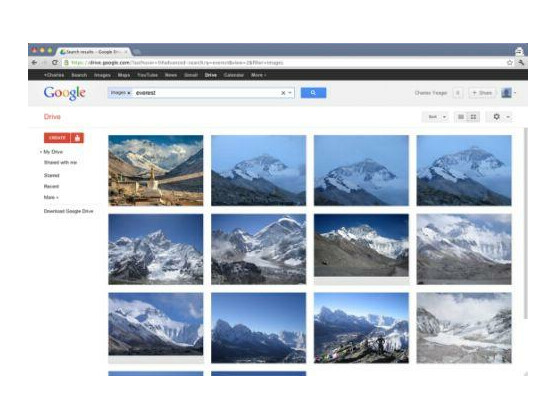557x418 pixels.
Task: Click the Drive heading
Action: (52, 116)
